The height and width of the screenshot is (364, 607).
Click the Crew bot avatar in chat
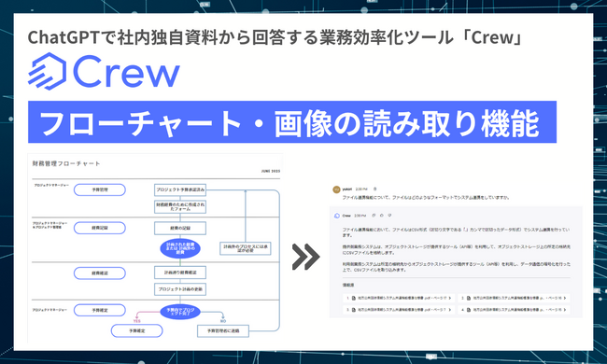(x=337, y=216)
